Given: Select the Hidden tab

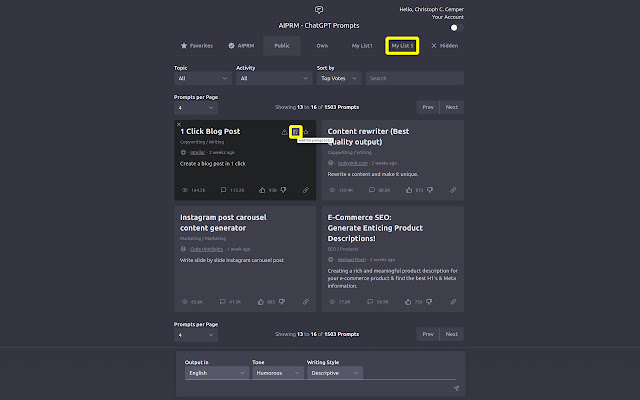Looking at the screenshot, I should coord(445,46).
